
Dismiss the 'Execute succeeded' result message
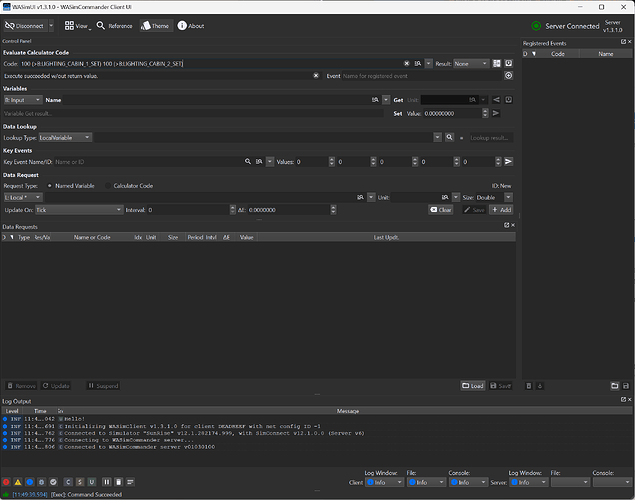[316, 76]
